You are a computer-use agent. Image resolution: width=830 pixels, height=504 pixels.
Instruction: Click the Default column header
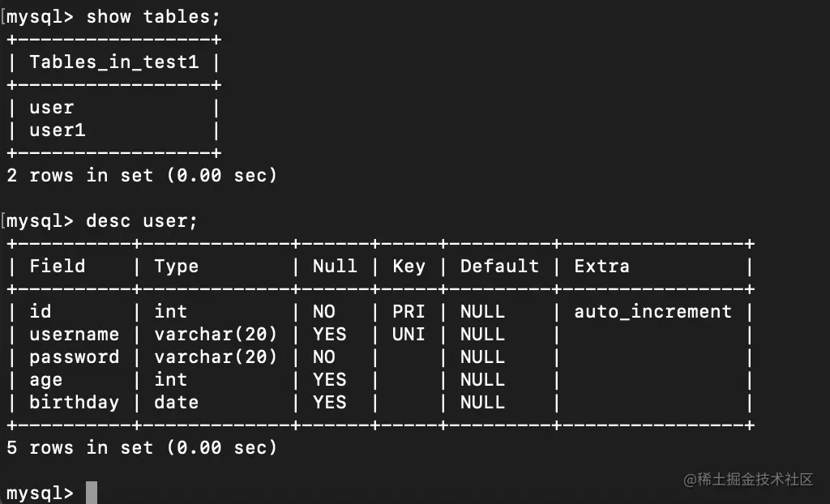[x=499, y=266]
